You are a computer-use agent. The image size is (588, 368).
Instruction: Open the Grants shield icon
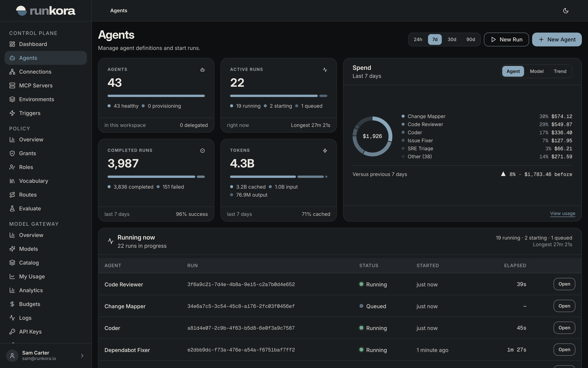12,153
